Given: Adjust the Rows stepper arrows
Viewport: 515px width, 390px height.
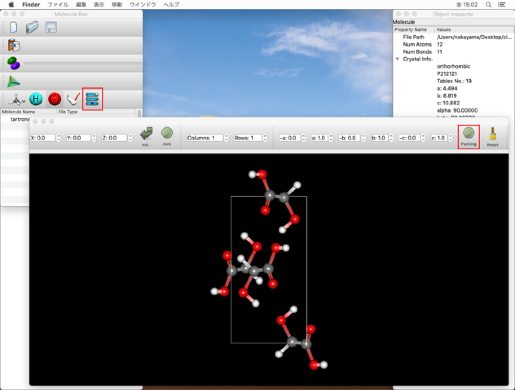Looking at the screenshot, I should (265, 138).
